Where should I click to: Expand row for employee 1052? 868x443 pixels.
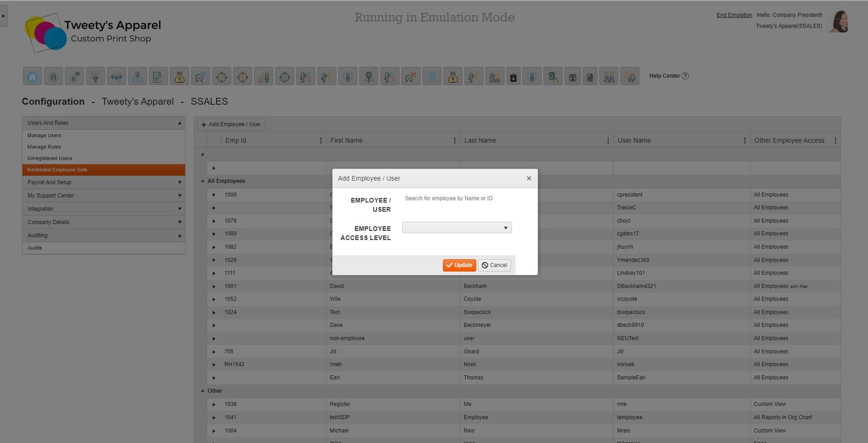pyautogui.click(x=214, y=299)
